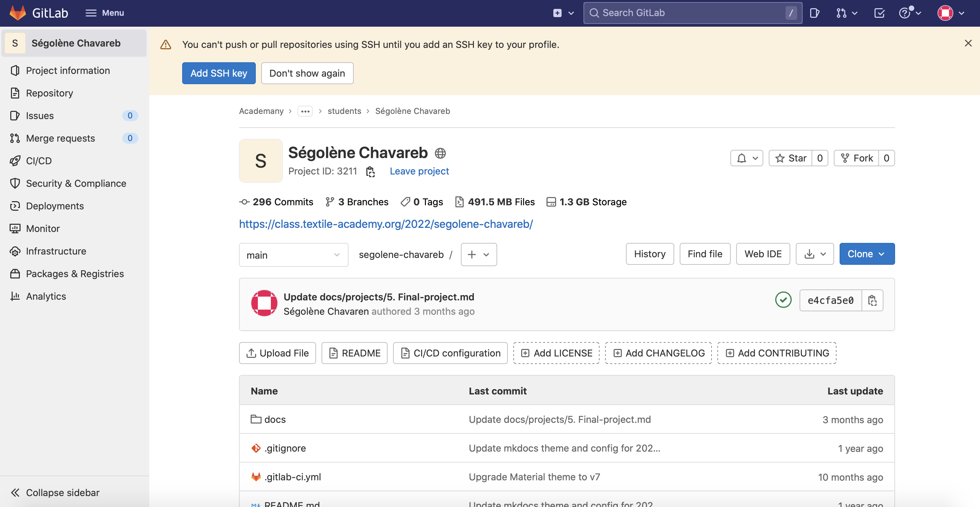Open Issues icon in top navigation bar
Viewport: 980px width, 507px height.
point(815,13)
